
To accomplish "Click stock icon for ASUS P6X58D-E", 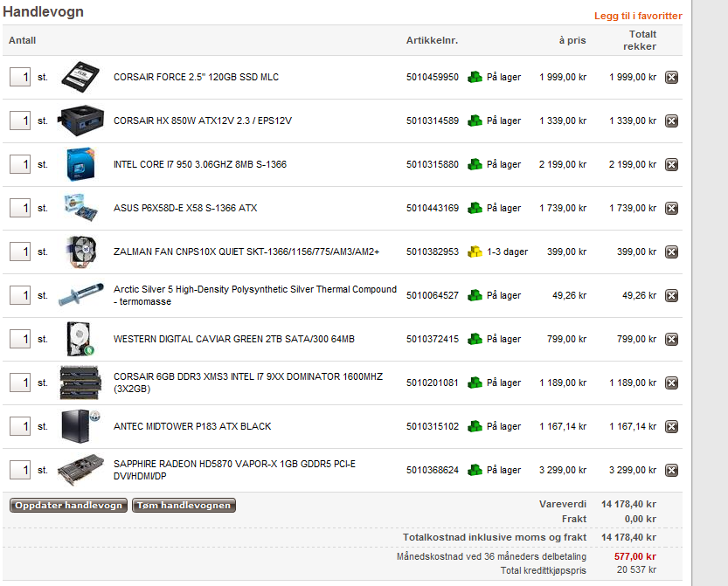I will coord(475,208).
